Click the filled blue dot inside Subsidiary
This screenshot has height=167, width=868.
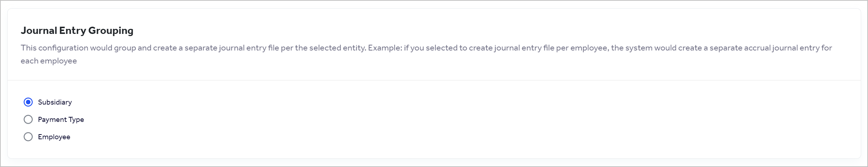28,102
